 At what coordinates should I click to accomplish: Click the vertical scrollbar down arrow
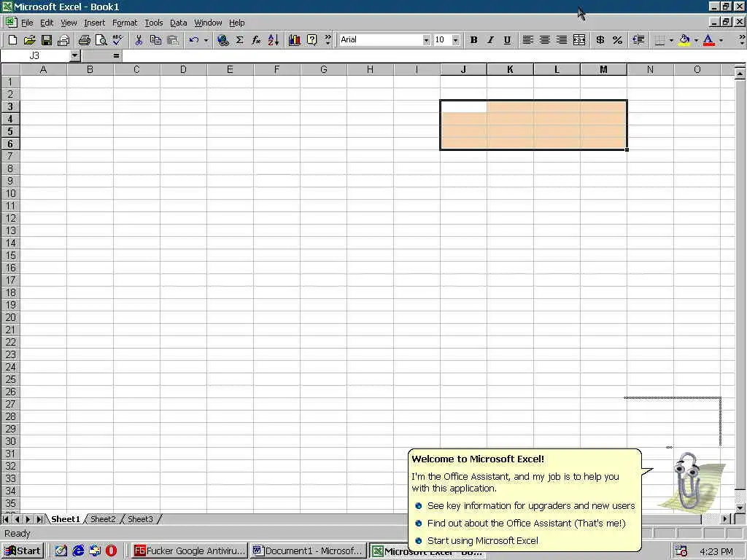coord(740,507)
